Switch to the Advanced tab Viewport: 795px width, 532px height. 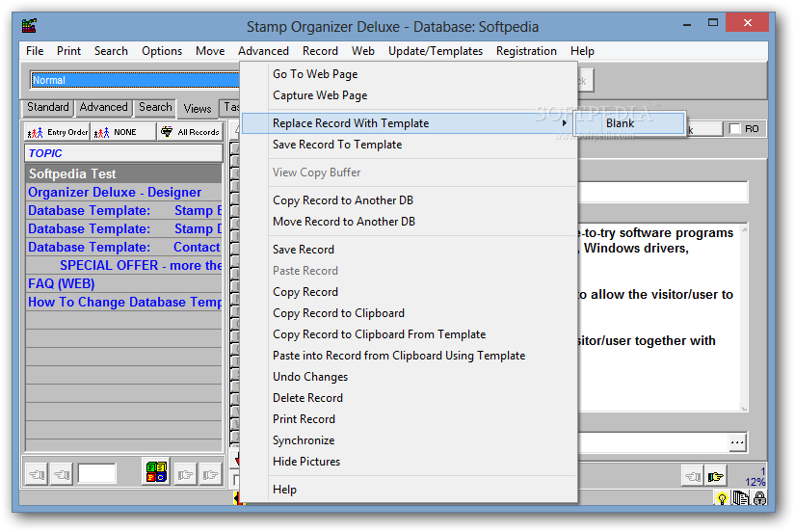[x=103, y=108]
